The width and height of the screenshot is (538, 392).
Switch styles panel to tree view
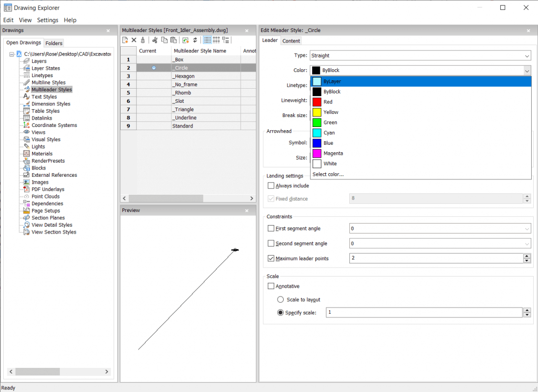[226, 40]
